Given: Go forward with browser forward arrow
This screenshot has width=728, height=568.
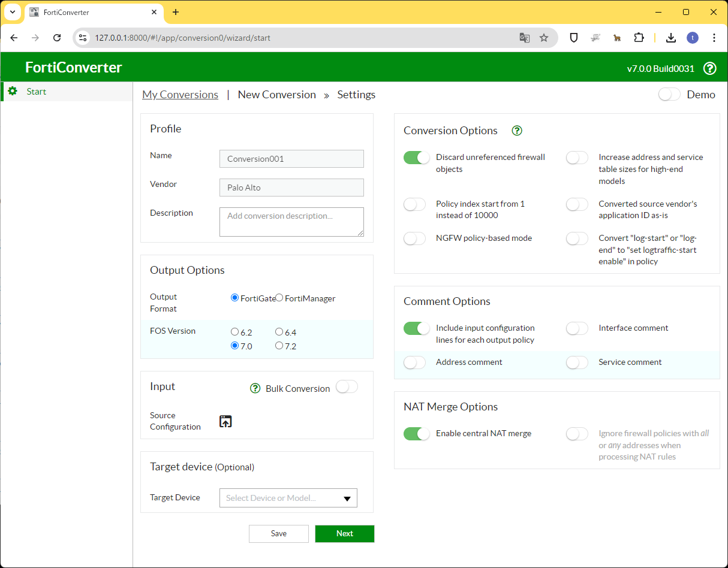Looking at the screenshot, I should (x=35, y=38).
